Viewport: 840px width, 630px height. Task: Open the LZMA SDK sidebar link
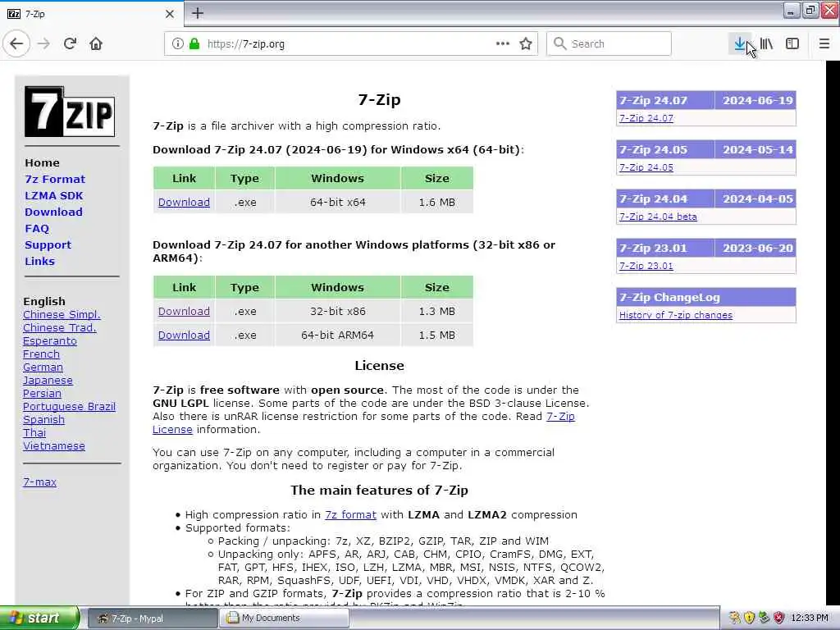53,195
